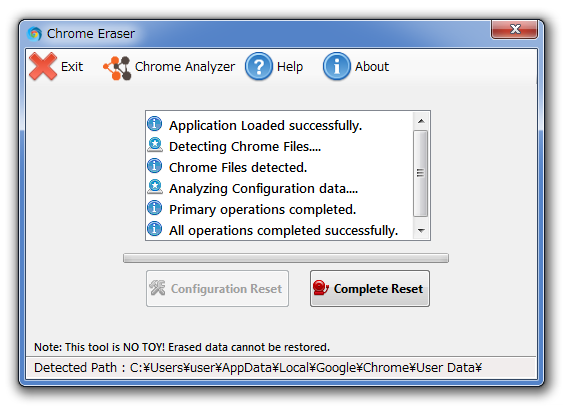Click the log list scroll up arrow
The height and width of the screenshot is (409, 567).
(421, 121)
